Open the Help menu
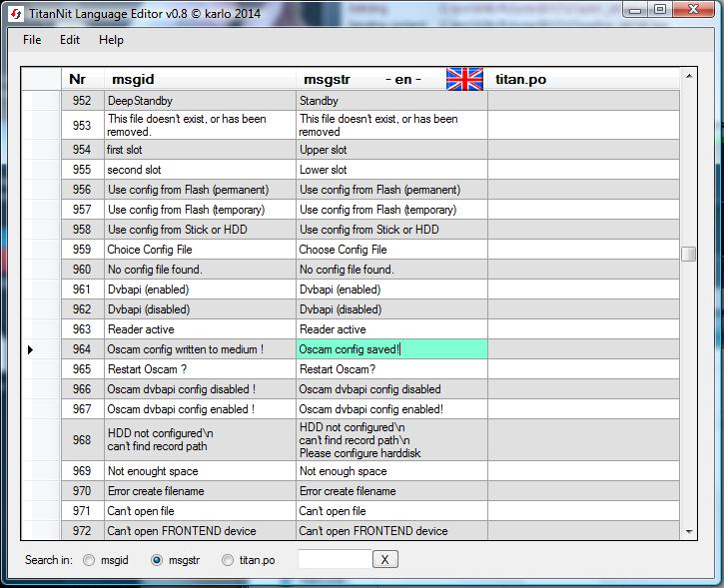Screen dimensions: 724x588 (x=111, y=40)
